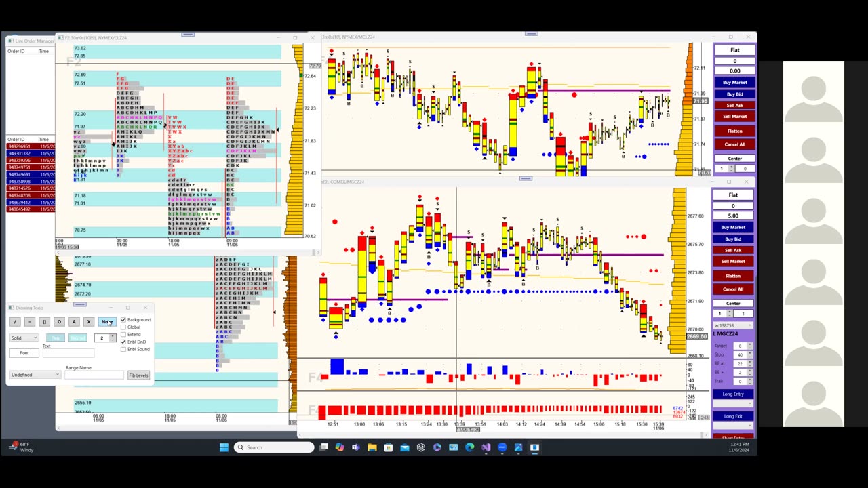
Task: Open the second color swatch beside Pen
Action: point(77,338)
